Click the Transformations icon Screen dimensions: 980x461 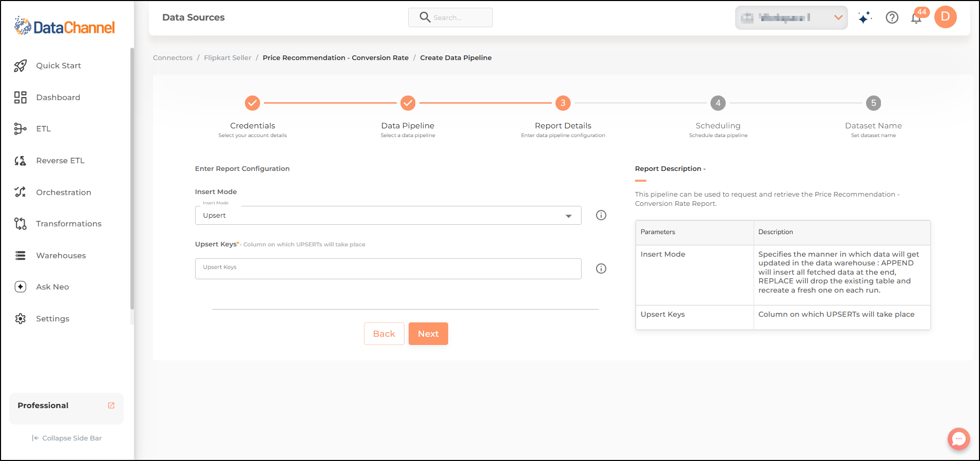click(20, 224)
